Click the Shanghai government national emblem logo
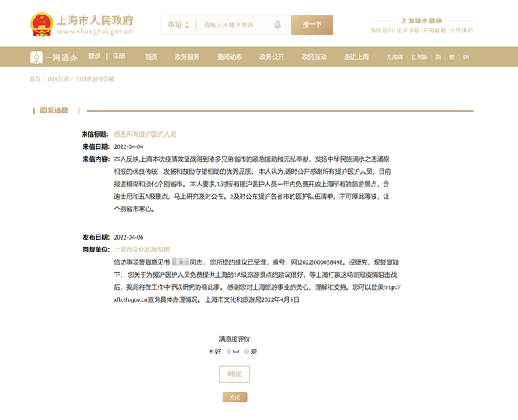This screenshot has width=518, height=420. click(x=40, y=24)
